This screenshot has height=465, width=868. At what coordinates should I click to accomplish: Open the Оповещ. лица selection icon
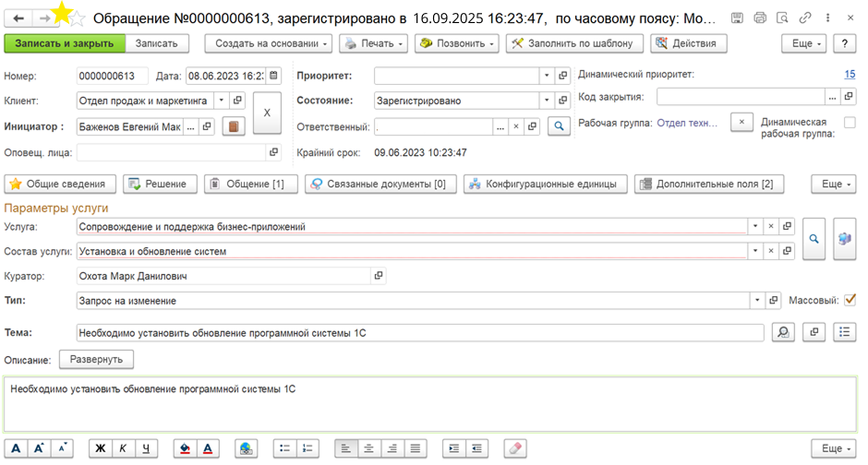(x=273, y=152)
